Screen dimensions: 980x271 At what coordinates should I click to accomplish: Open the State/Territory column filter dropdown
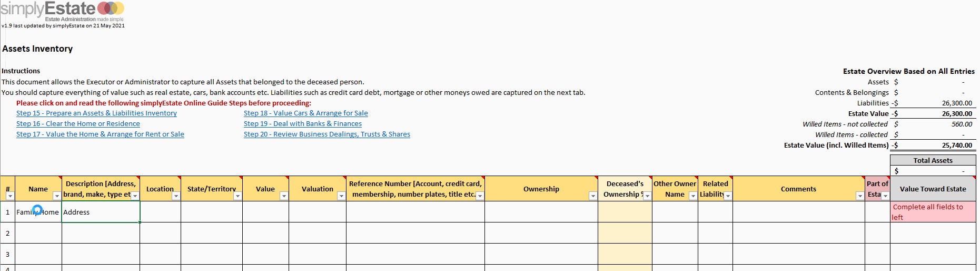[238, 196]
